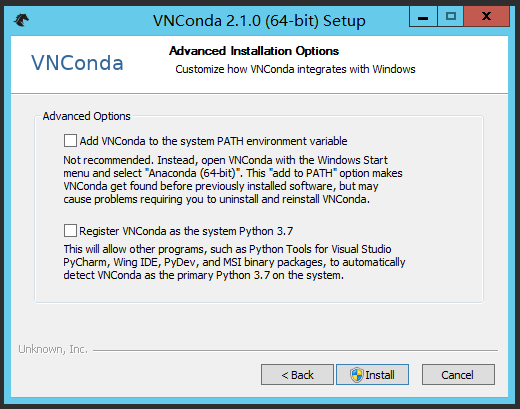Click the 'Advanced Installation Options' heading

point(254,51)
